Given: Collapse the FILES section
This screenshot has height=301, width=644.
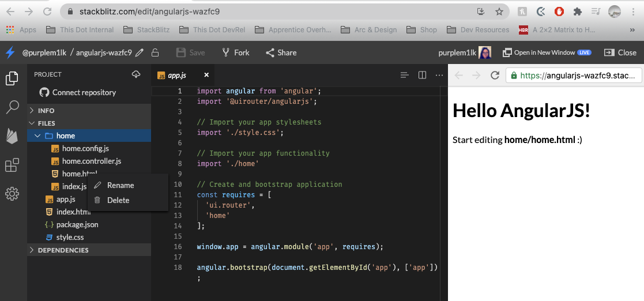Looking at the screenshot, I should pyautogui.click(x=89, y=123).
